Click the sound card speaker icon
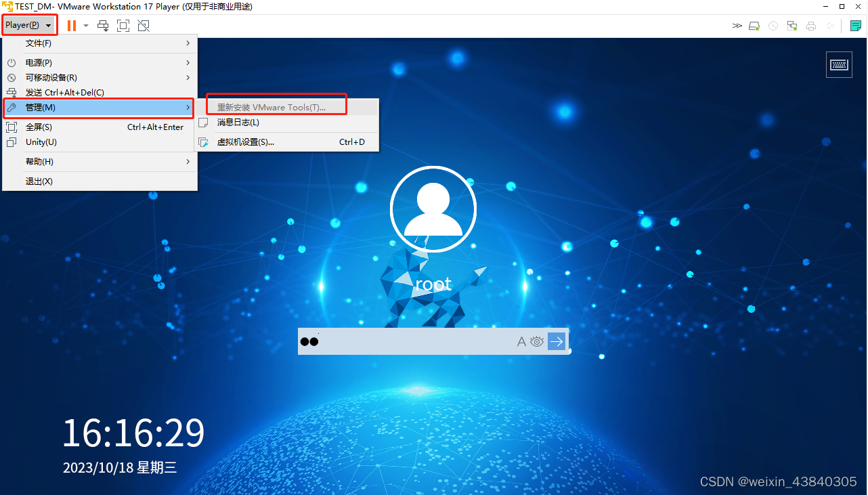 click(829, 26)
